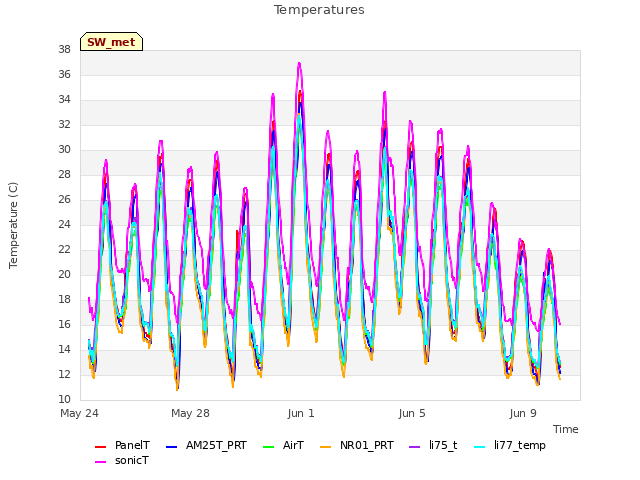Screen dimensions: 640x480
Task: Click the red PanelT legend swatch
Action: coord(100,447)
